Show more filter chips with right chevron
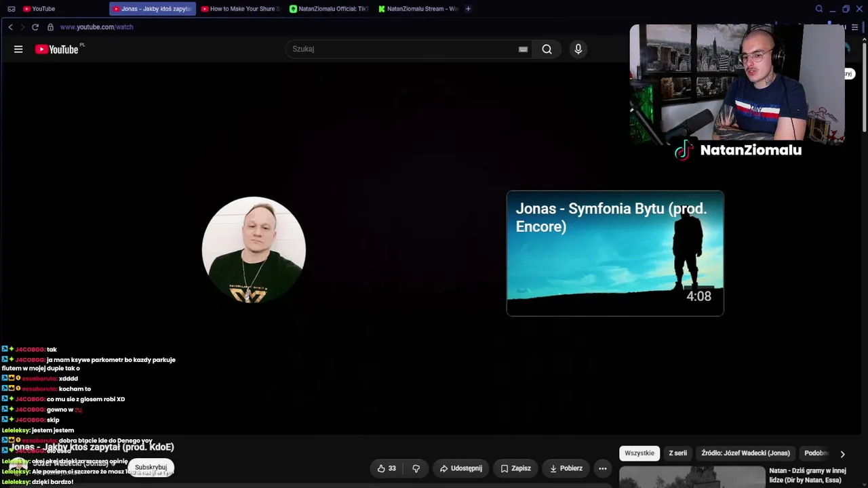 click(842, 454)
